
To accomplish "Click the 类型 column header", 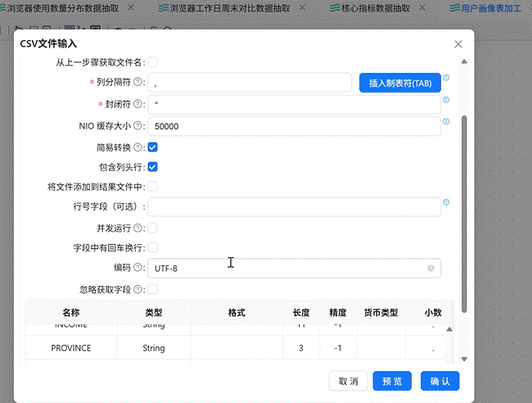I will pyautogui.click(x=154, y=312).
